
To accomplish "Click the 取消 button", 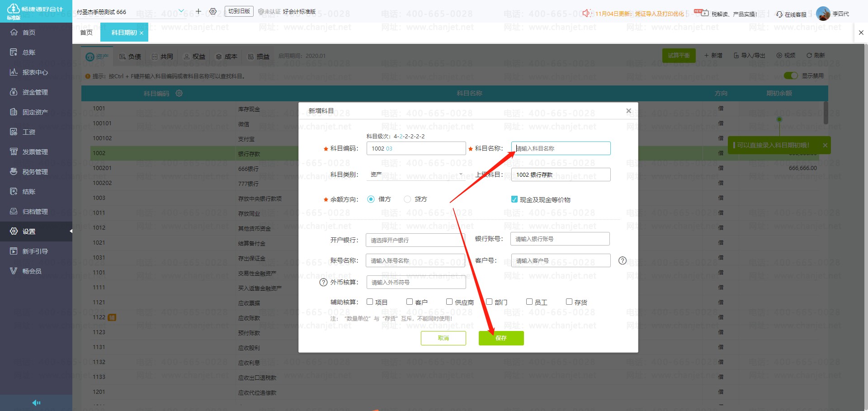I will (443, 338).
